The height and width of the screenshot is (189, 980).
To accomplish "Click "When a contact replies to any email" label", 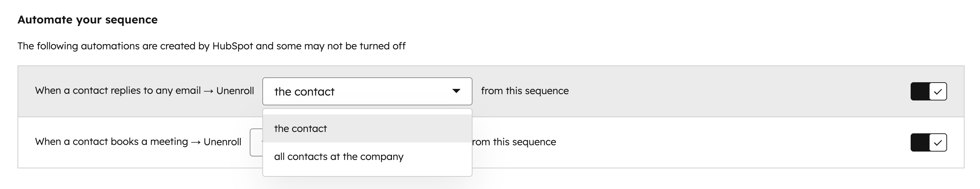I will click(118, 91).
